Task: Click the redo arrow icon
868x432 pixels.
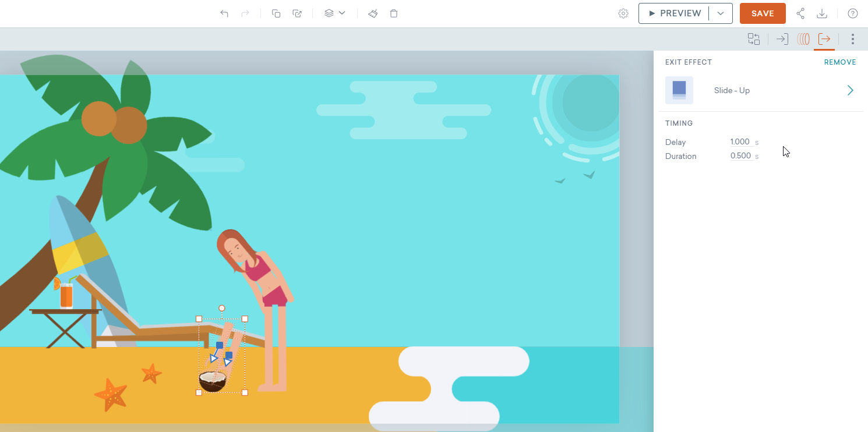Action: (x=245, y=13)
